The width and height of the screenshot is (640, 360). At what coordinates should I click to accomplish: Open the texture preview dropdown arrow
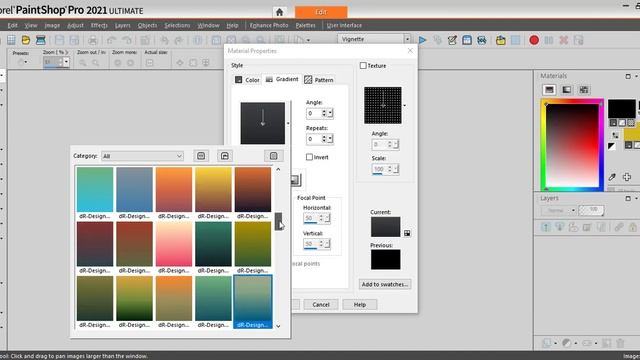coord(404,105)
